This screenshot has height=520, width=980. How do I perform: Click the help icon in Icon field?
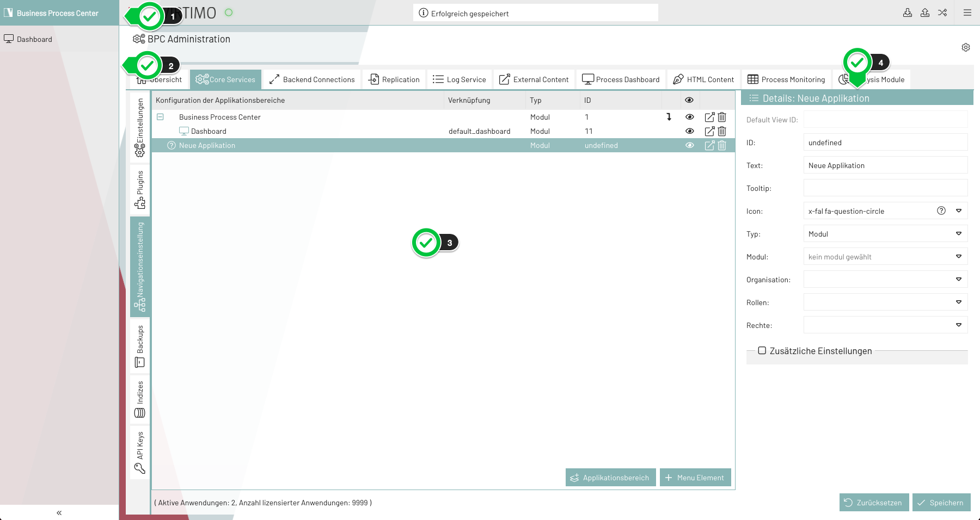941,211
